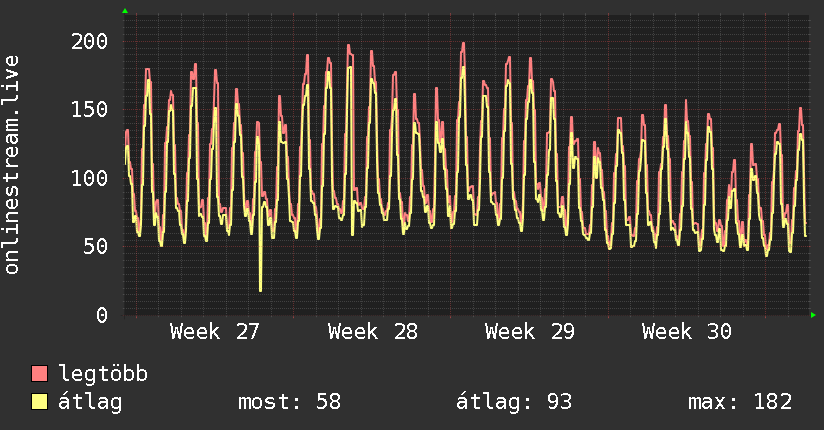Click the onlinestream.live vertical axis title
The image size is (824, 430).
11,165
